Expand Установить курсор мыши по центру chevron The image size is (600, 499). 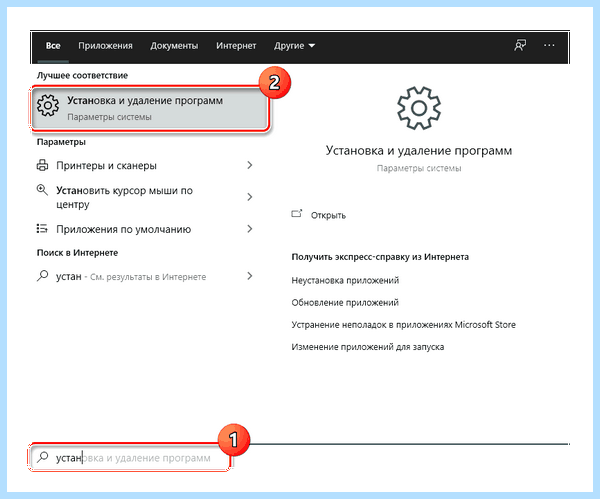(x=250, y=197)
